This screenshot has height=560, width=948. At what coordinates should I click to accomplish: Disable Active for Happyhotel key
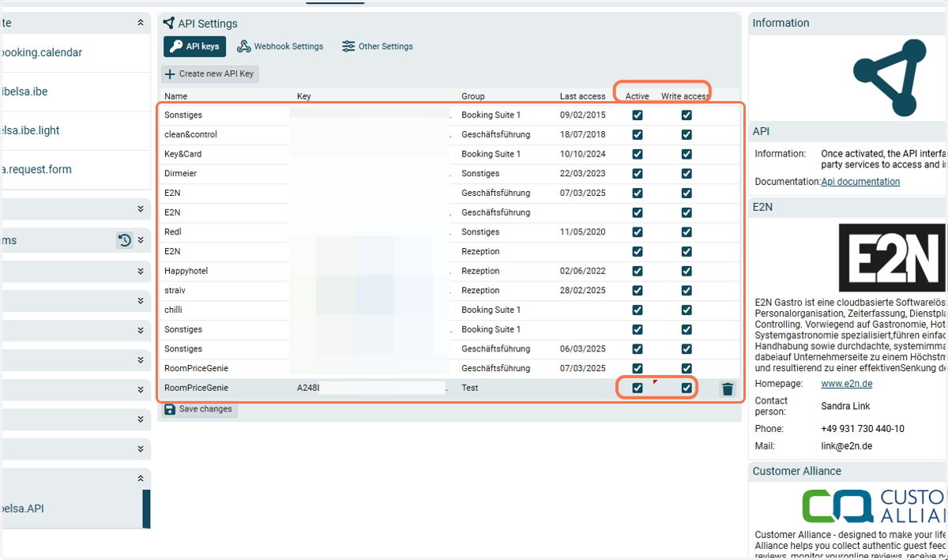click(x=638, y=271)
